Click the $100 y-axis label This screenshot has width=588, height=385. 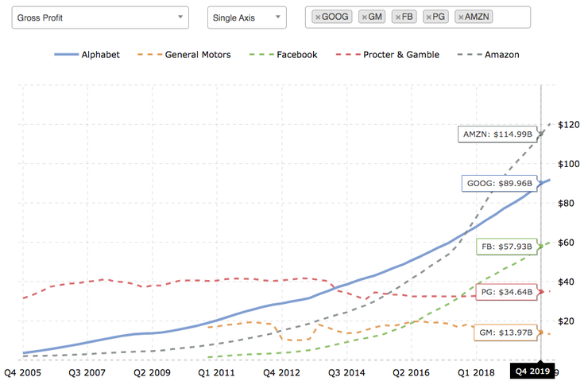568,164
